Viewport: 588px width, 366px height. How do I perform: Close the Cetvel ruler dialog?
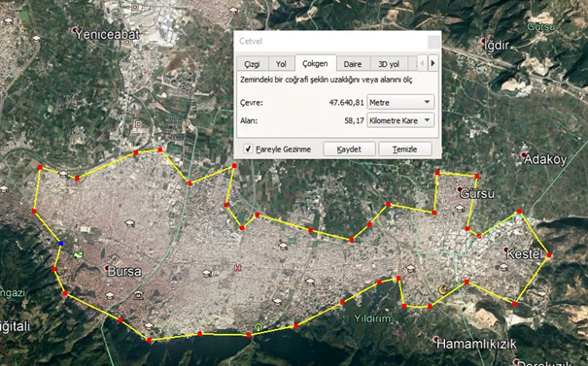(x=433, y=41)
